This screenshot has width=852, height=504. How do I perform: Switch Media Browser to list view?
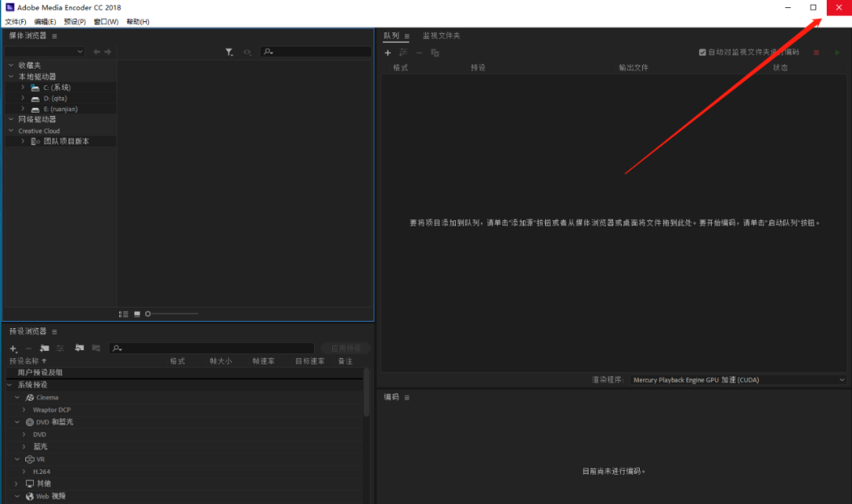pos(123,314)
